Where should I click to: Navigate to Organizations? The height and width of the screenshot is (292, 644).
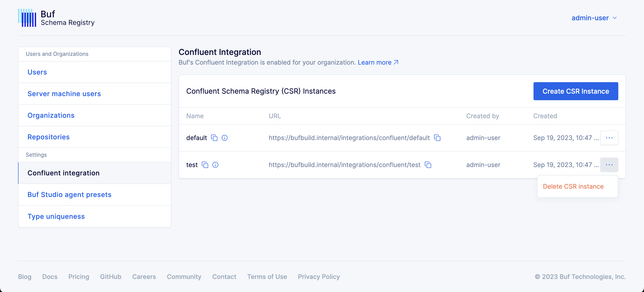coord(95,115)
